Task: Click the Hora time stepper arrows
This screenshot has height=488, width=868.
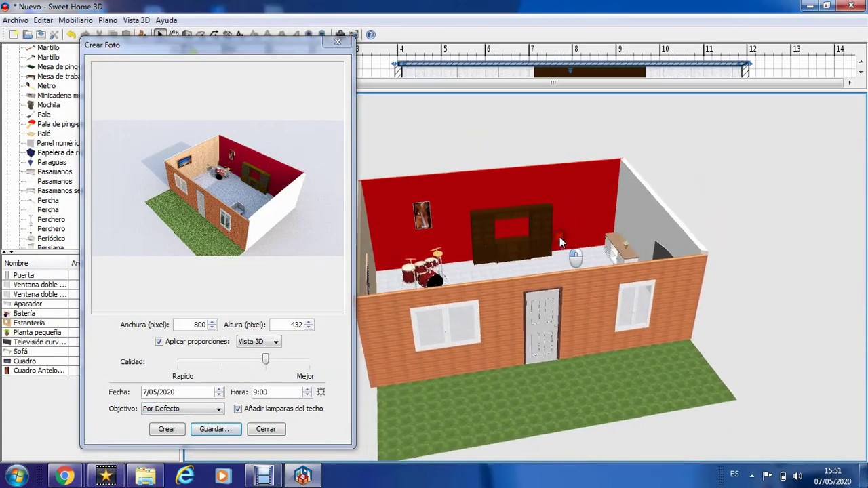Action: [x=307, y=392]
